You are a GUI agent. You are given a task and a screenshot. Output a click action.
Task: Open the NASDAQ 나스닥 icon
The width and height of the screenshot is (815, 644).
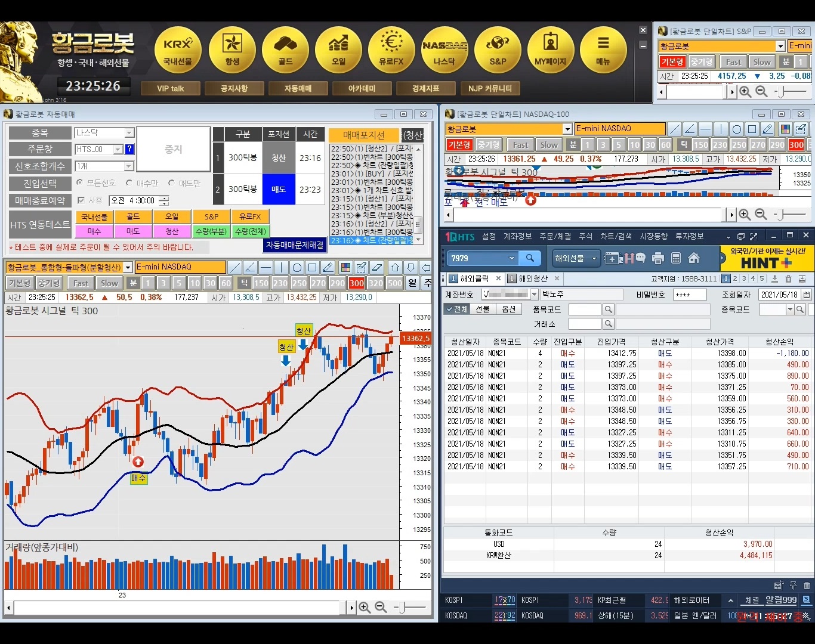tap(444, 50)
